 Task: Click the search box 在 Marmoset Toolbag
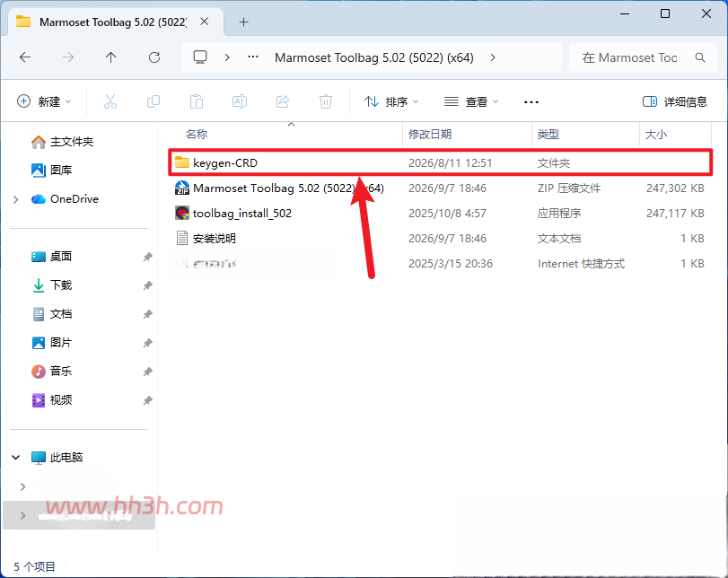pyautogui.click(x=643, y=57)
